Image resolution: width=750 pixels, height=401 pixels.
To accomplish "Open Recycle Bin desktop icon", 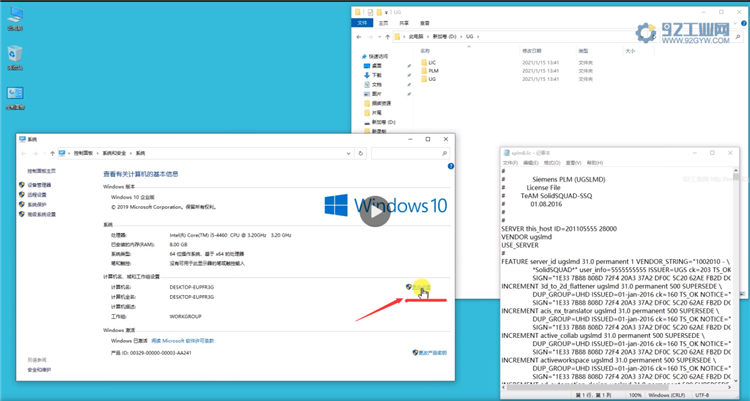I will click(15, 58).
